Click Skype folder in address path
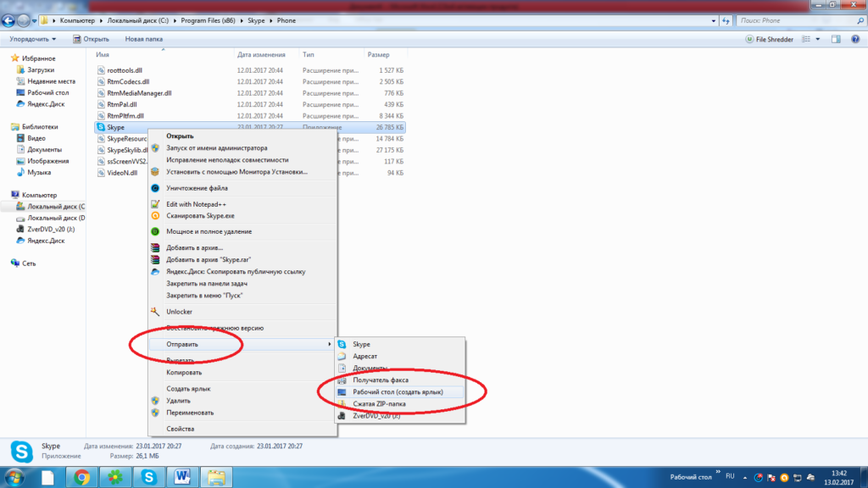The width and height of the screenshot is (868, 488). pos(256,20)
